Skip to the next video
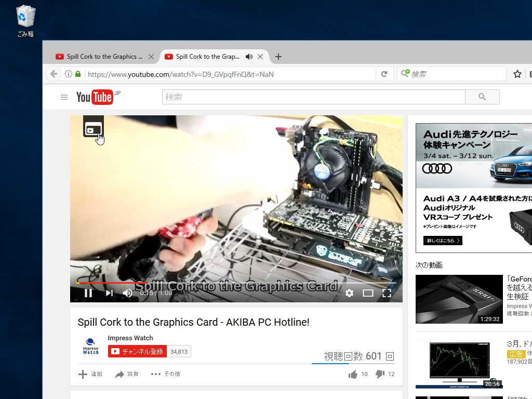 (x=109, y=293)
